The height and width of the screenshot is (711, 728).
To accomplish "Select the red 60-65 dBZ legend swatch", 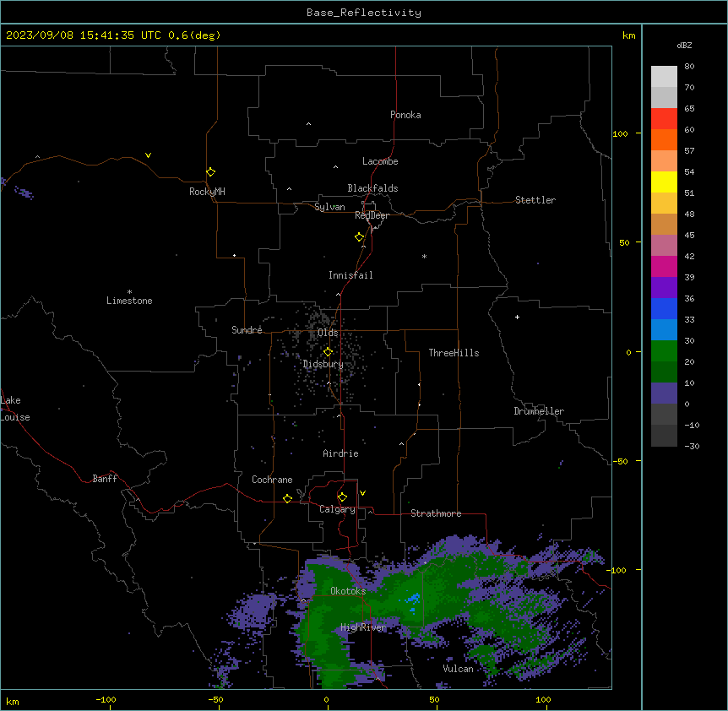I will click(x=664, y=119).
